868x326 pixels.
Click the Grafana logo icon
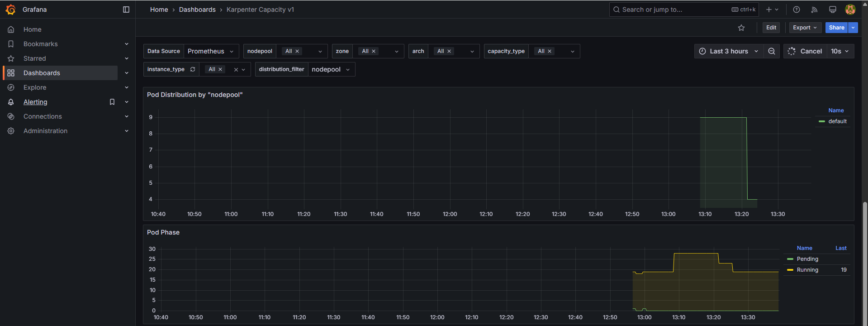coord(10,10)
